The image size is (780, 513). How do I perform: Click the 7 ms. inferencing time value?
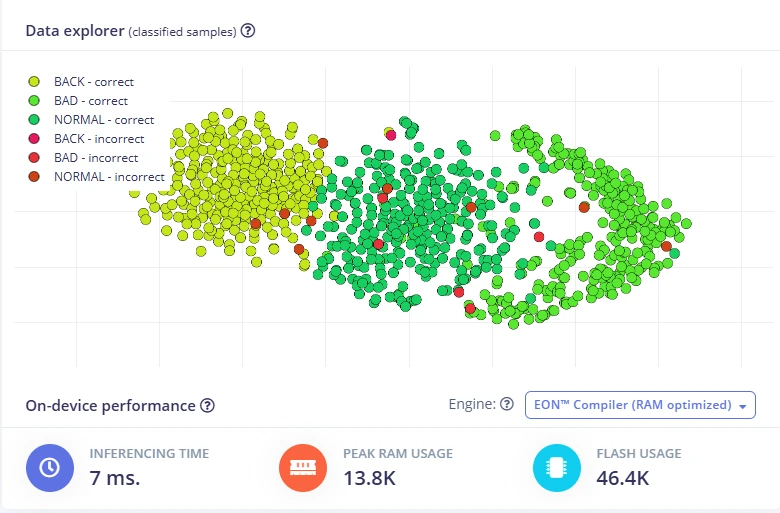[115, 478]
